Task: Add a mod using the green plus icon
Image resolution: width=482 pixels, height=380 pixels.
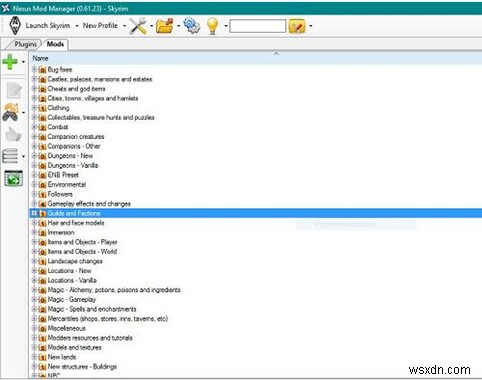Action: click(x=10, y=62)
